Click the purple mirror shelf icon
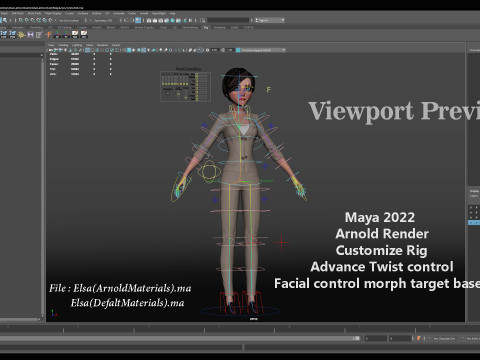The image size is (480, 360). point(30,35)
